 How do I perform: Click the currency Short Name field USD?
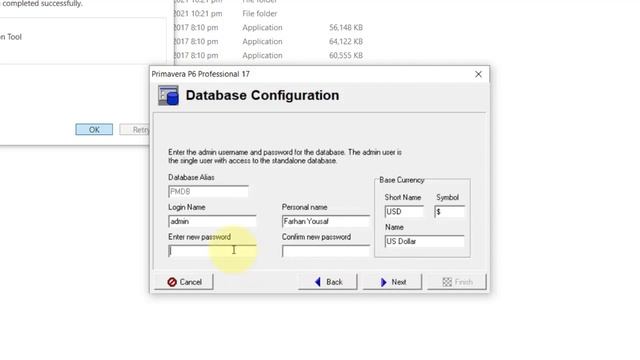tap(404, 211)
